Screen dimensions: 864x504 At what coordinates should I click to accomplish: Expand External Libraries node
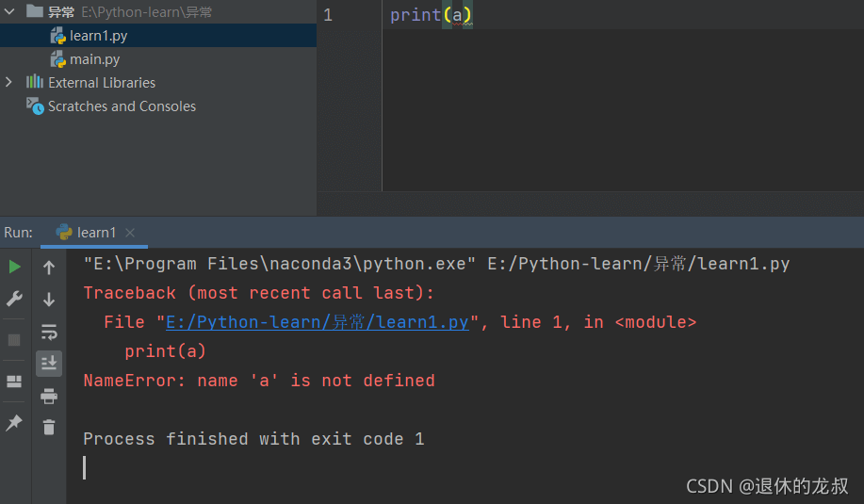[8, 82]
